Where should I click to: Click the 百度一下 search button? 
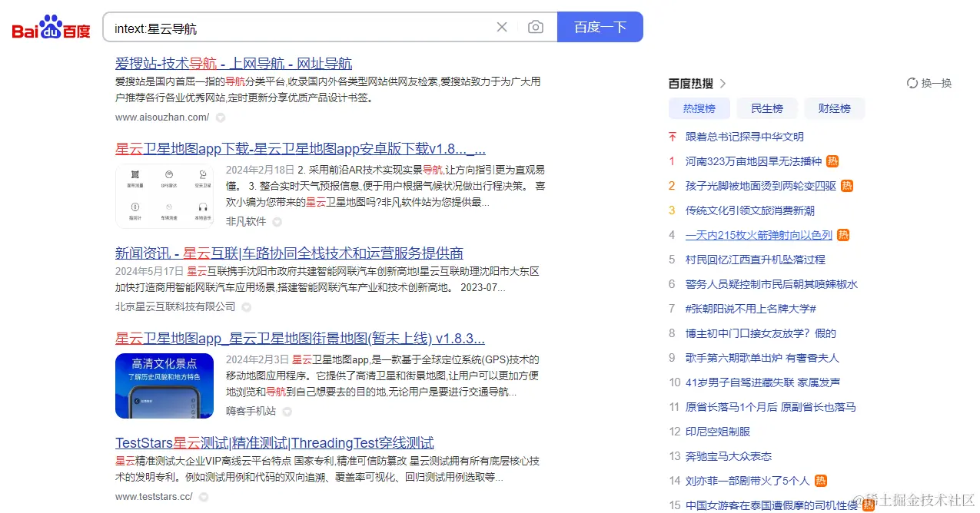[x=600, y=28]
